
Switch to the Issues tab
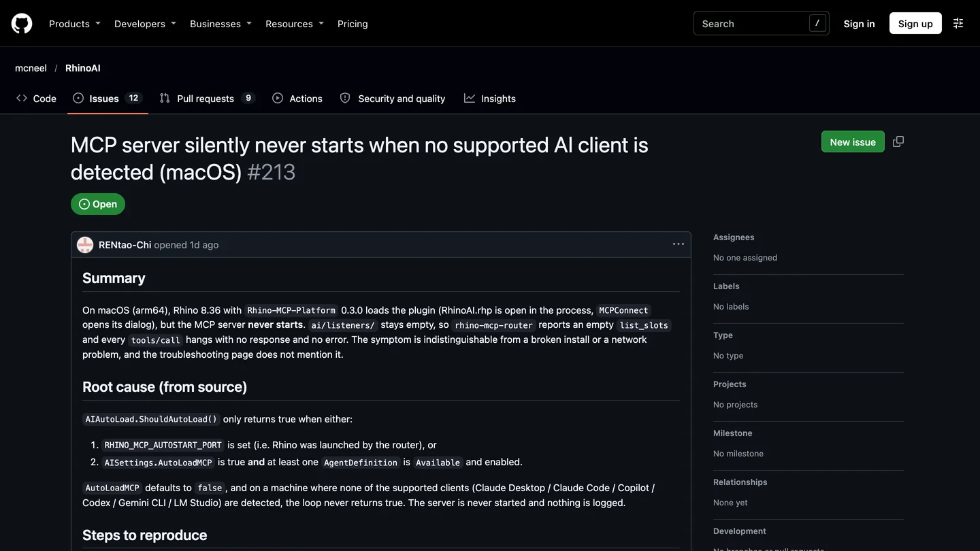click(x=108, y=98)
